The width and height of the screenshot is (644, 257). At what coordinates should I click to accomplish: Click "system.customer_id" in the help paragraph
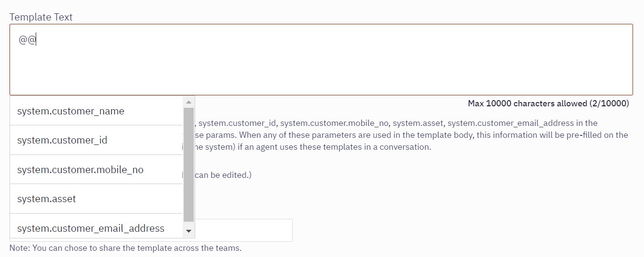coord(238,123)
